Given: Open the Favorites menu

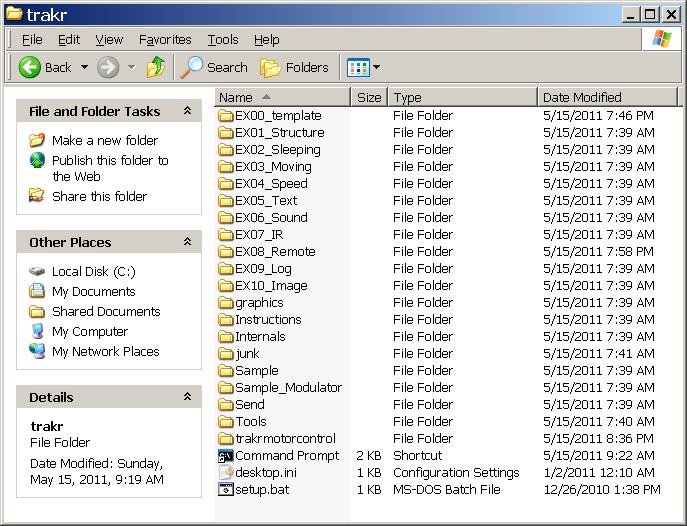Looking at the screenshot, I should pyautogui.click(x=165, y=39).
